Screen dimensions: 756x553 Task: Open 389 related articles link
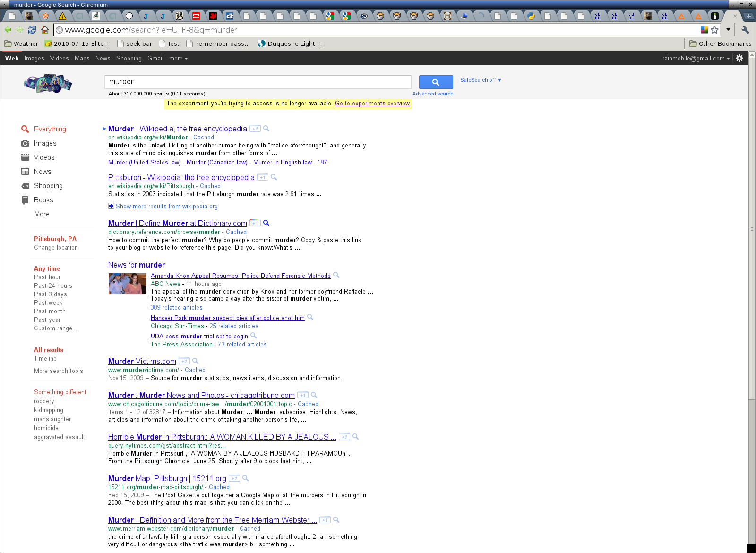click(177, 308)
